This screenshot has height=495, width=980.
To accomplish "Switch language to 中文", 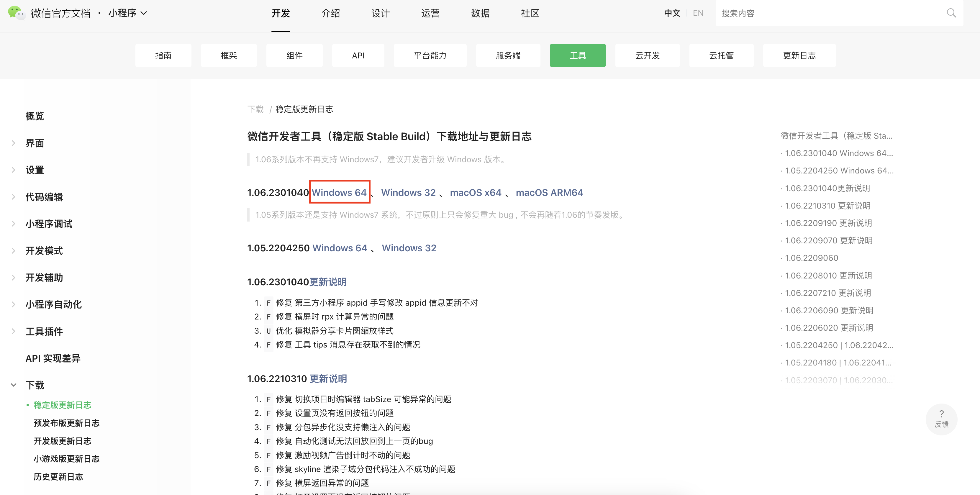I will coord(672,13).
